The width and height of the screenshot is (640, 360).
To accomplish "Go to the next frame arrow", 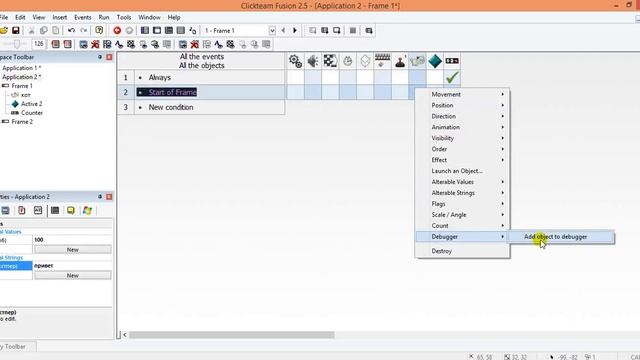I will (295, 30).
